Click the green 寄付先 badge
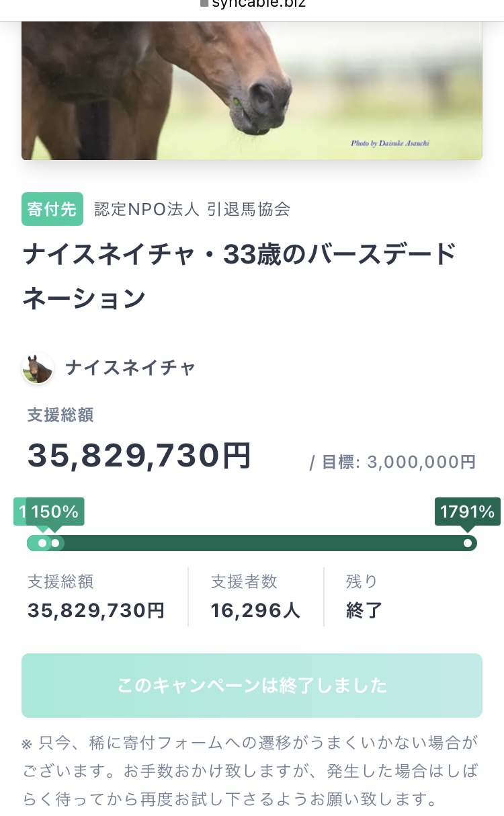The image size is (504, 816). [x=52, y=209]
